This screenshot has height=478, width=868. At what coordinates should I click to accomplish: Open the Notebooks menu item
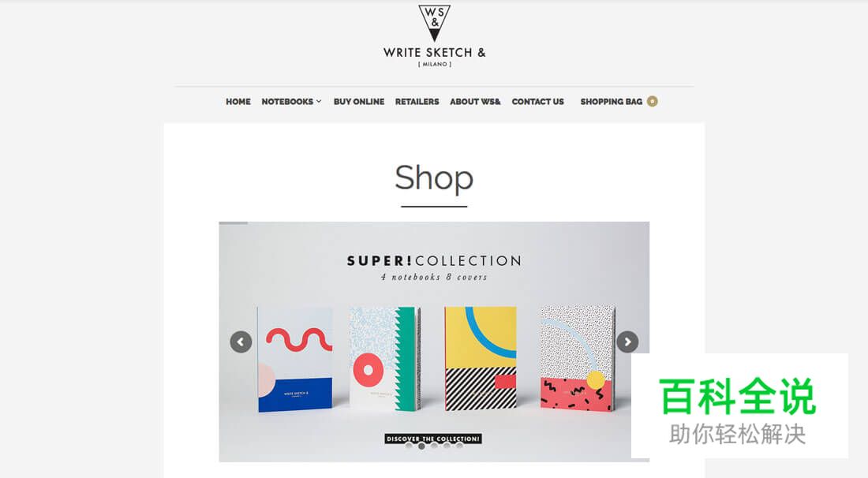pos(287,102)
